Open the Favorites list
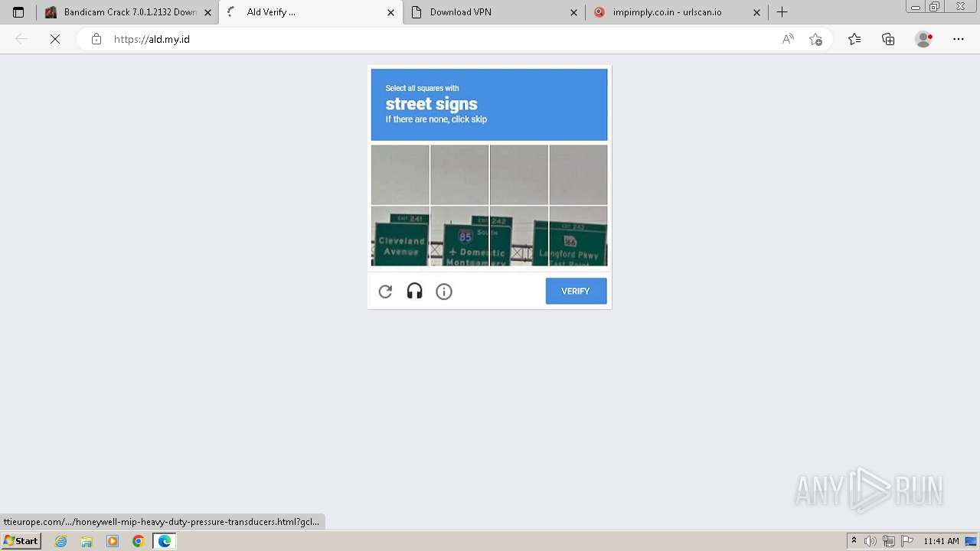 [x=854, y=39]
